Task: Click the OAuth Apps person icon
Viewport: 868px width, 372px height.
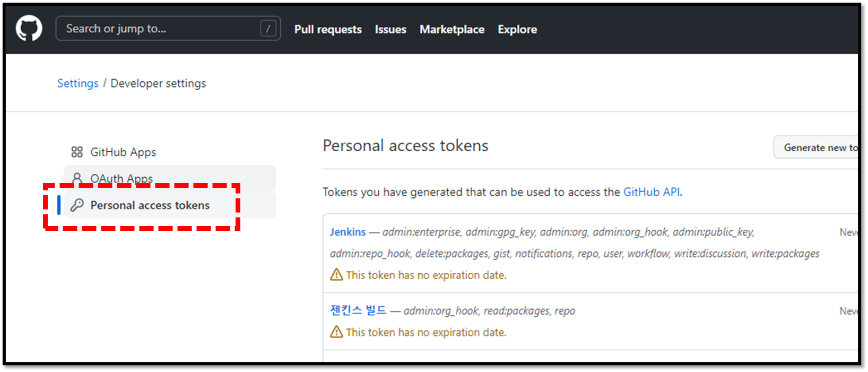Action: 77,178
